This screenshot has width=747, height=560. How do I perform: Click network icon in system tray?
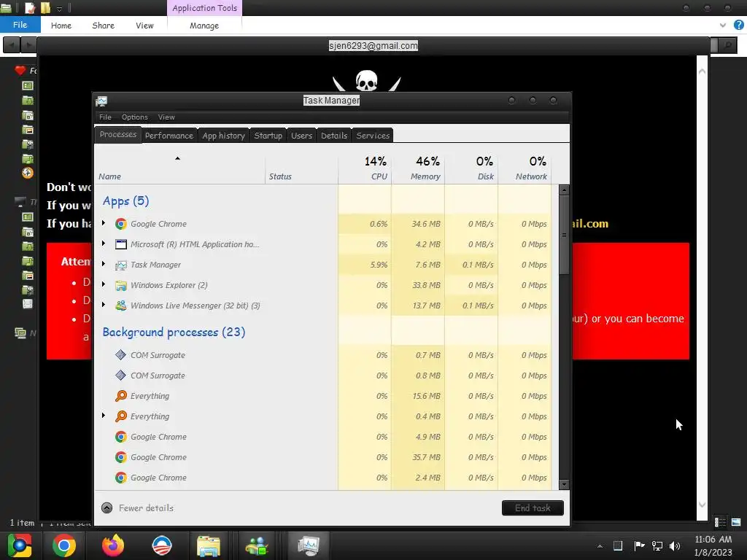click(x=657, y=545)
